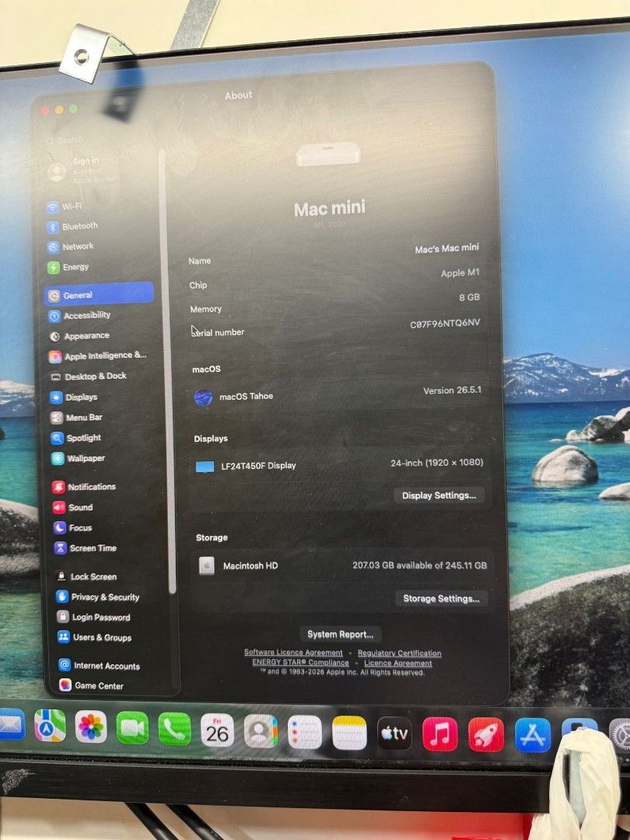Open Displays in the sidebar
Viewport: 630px width, 840px height.
(x=74, y=397)
